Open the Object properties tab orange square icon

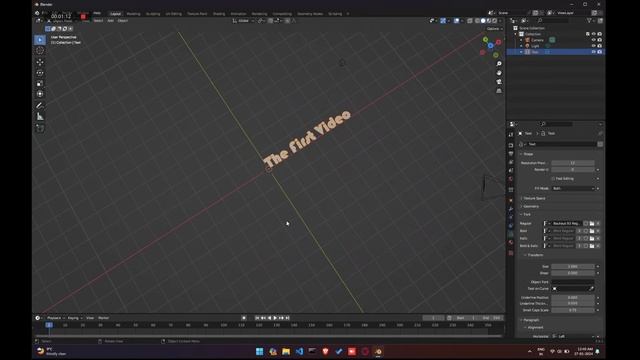tap(511, 200)
